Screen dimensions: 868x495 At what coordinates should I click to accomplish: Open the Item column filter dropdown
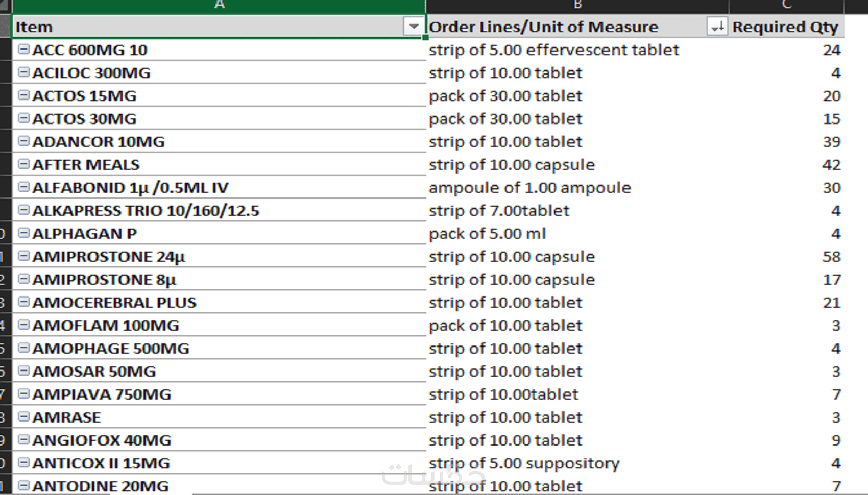pos(414,26)
